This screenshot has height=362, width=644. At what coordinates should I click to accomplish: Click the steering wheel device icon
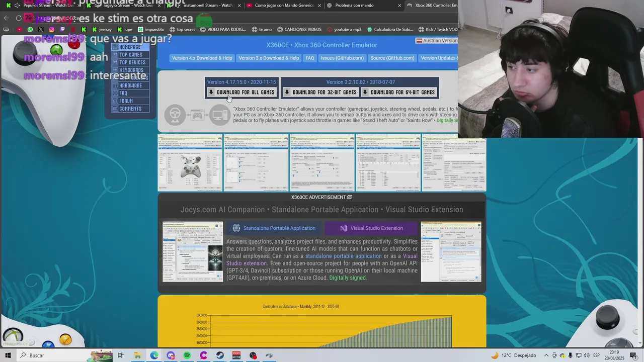[175, 115]
